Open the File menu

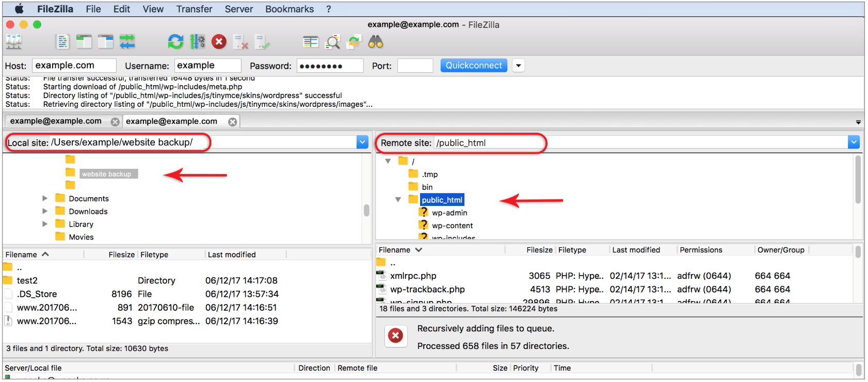click(x=93, y=9)
